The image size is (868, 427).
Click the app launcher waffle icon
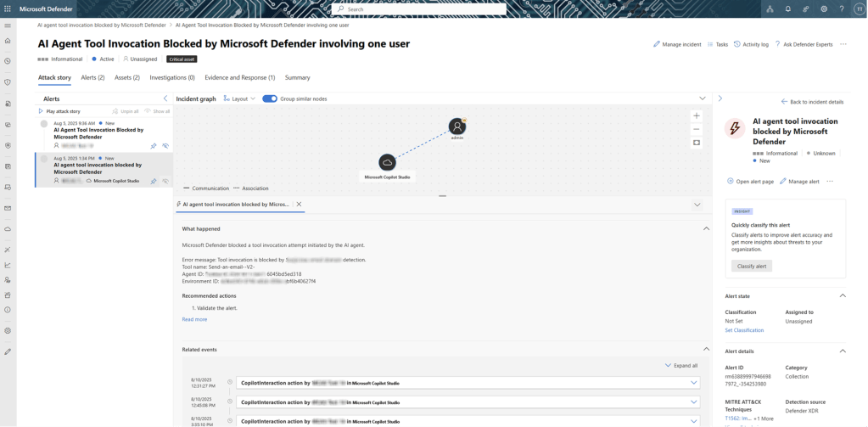(8, 9)
